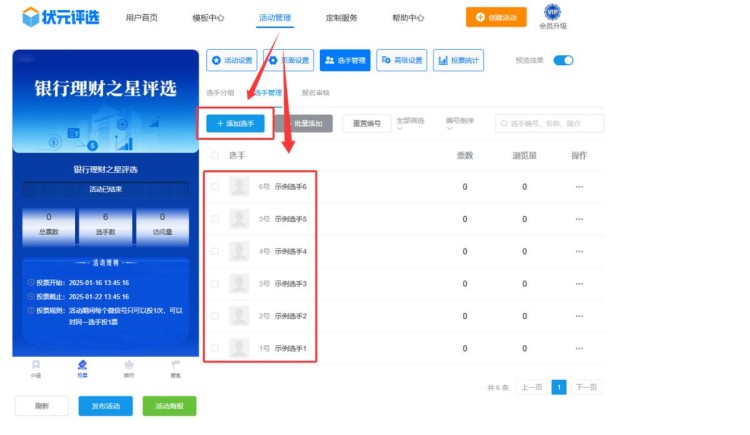Select the 报名 flag icon in preview
This screenshot has height=435, width=750.
point(175,366)
